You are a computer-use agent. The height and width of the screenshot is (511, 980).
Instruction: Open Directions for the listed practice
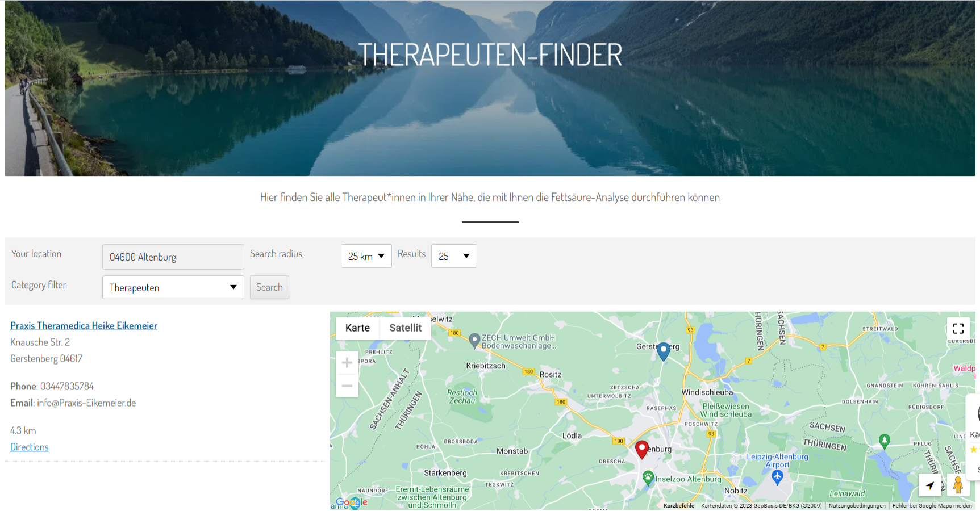[x=30, y=447]
